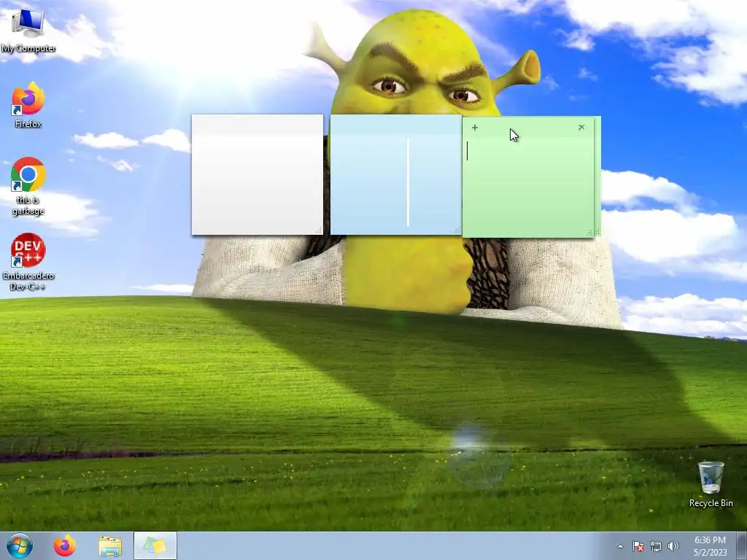This screenshot has width=747, height=560.
Task: Click the resize grip of white note
Action: [x=320, y=230]
